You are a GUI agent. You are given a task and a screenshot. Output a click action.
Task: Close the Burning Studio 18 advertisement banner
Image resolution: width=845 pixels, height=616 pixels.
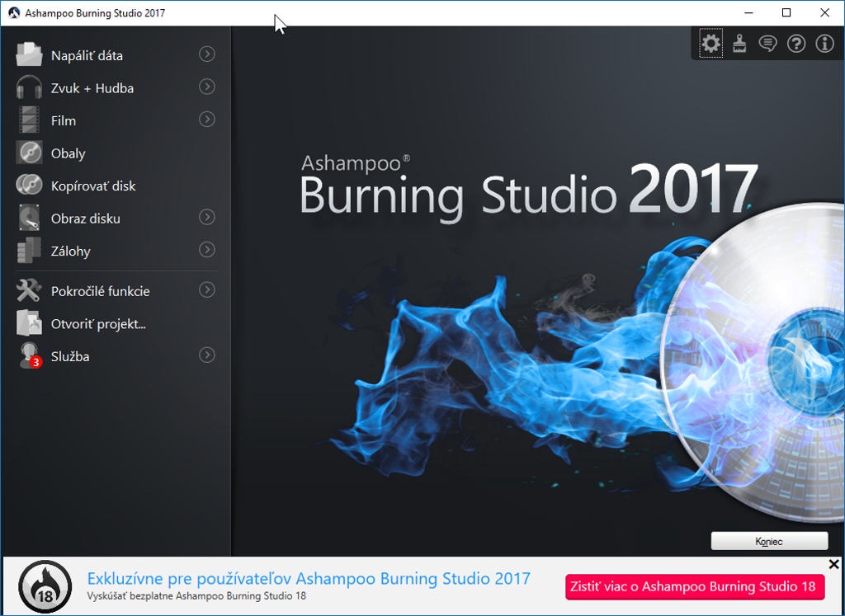pyautogui.click(x=833, y=565)
